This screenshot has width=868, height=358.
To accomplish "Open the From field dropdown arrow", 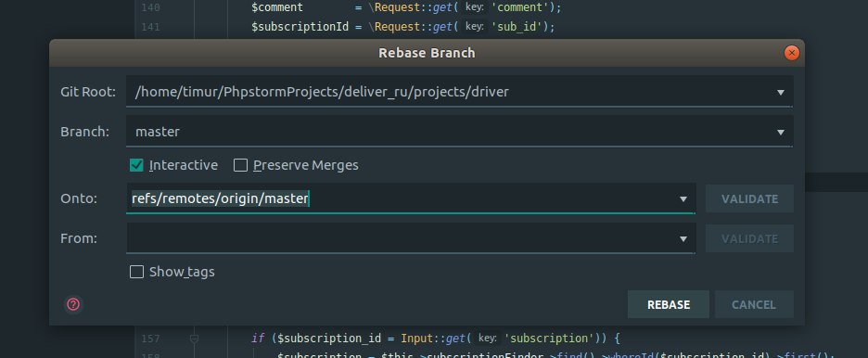I will click(683, 239).
